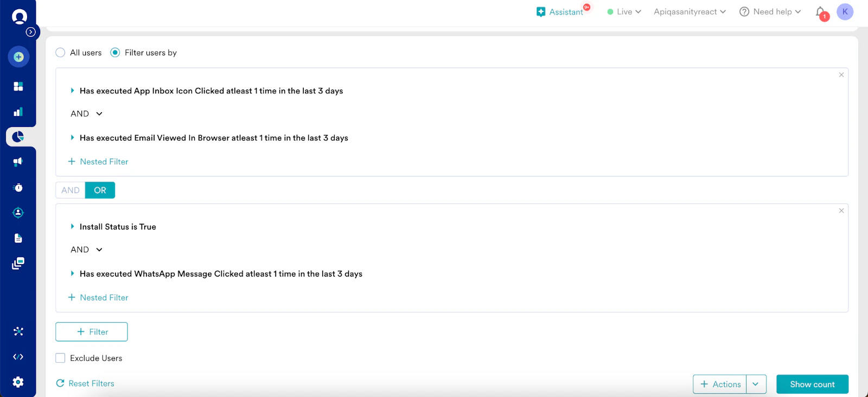This screenshot has width=868, height=397.
Task: Select the All users radio button
Action: point(60,53)
